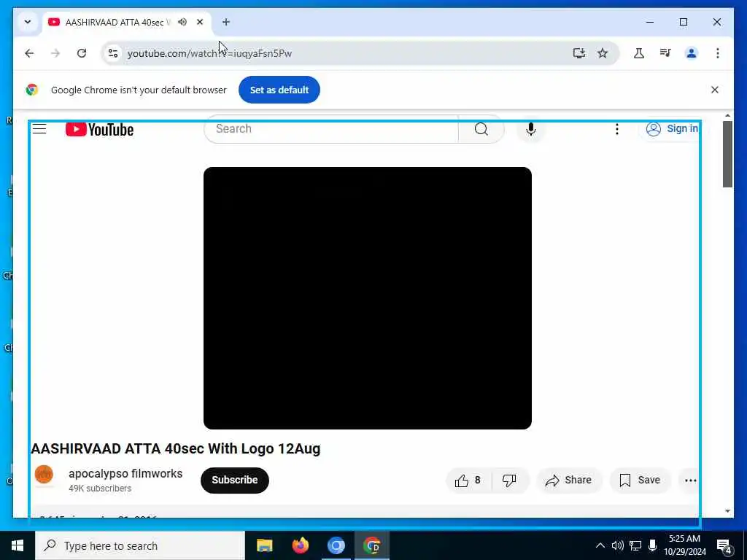Open Google Chrome taskbar icon
This screenshot has height=560, width=747.
pyautogui.click(x=372, y=545)
